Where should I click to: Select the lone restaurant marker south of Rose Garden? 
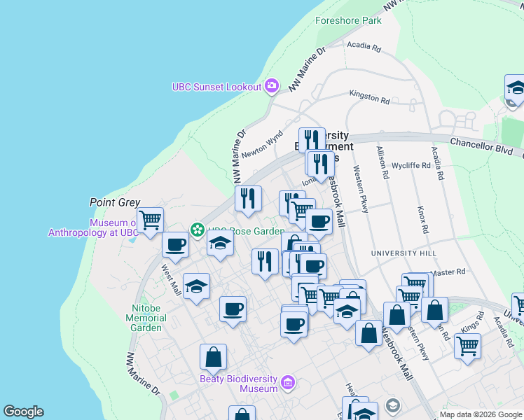pos(265,263)
